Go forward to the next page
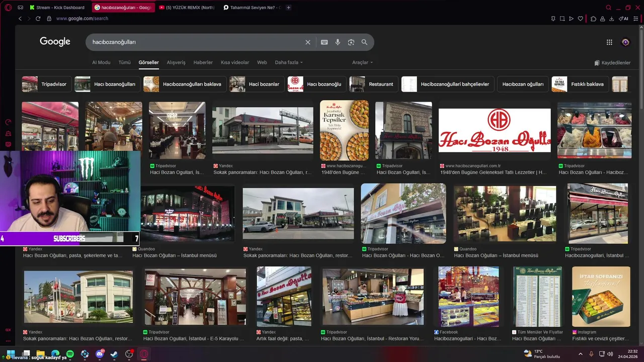 (x=29, y=19)
